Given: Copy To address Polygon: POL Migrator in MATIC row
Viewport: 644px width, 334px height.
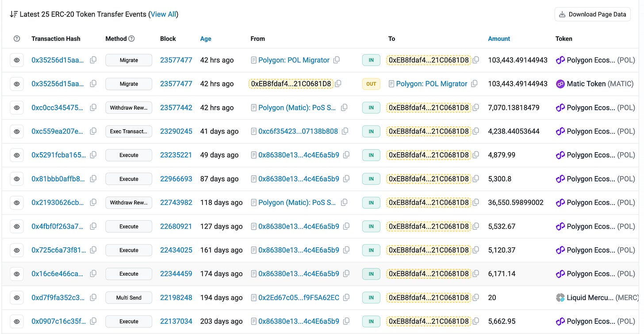Looking at the screenshot, I should pyautogui.click(x=474, y=84).
